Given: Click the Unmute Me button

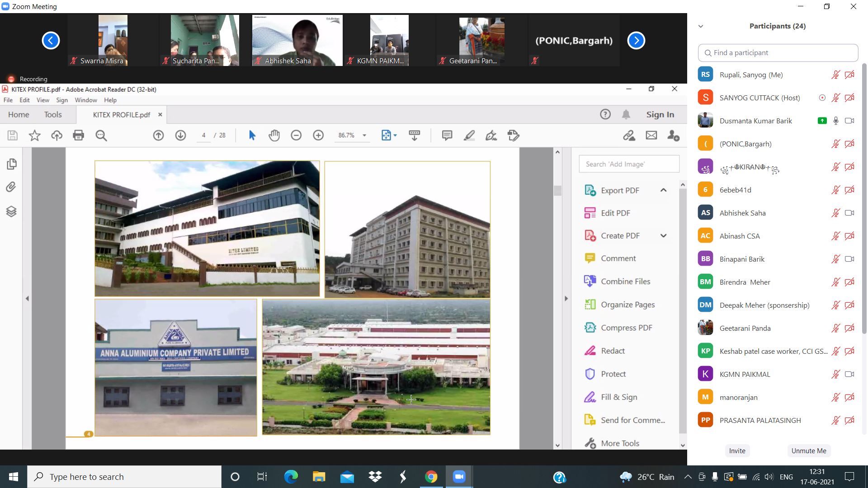Looking at the screenshot, I should click(808, 450).
